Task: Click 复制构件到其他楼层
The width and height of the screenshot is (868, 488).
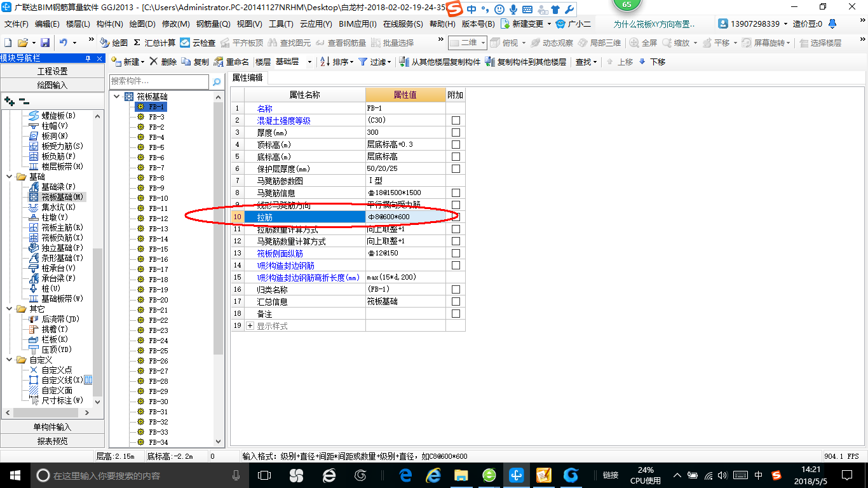Action: point(526,62)
